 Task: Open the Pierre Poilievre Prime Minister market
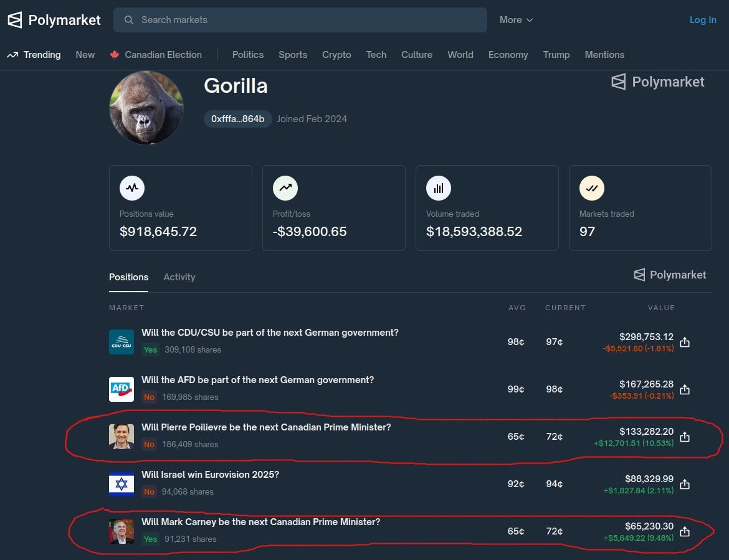tap(266, 427)
